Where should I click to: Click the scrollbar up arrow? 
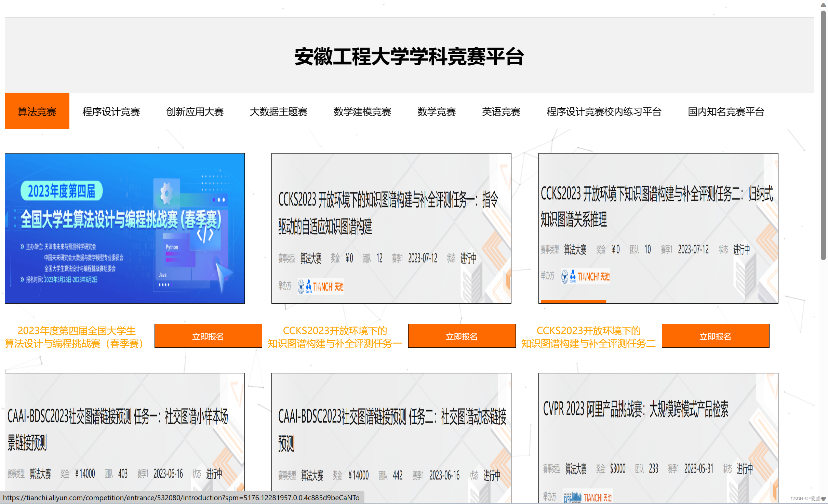point(823,5)
